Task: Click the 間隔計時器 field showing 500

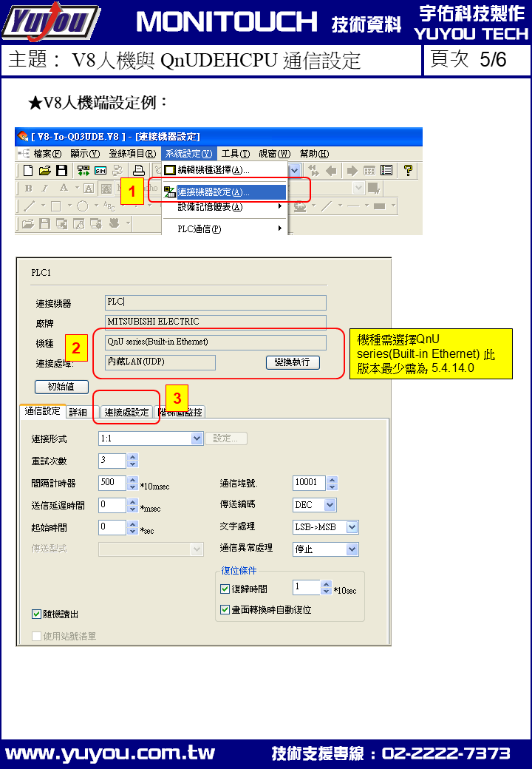Action: (112, 483)
